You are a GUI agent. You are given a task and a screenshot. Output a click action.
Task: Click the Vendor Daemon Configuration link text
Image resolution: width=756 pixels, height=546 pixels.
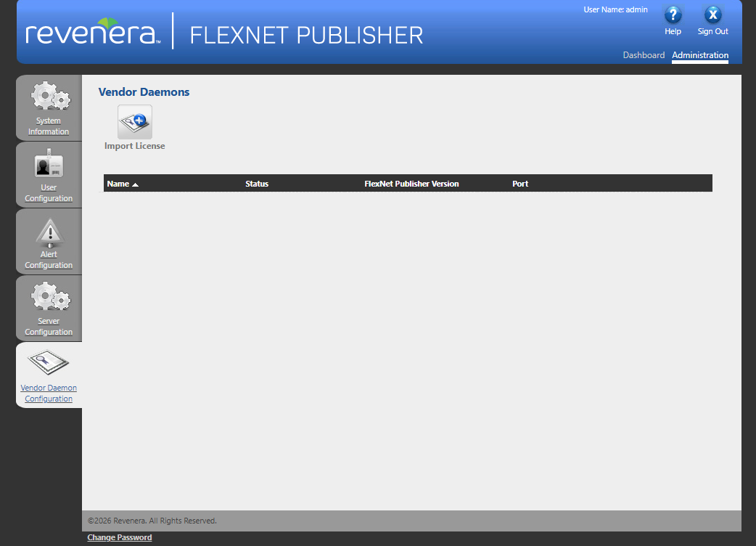[49, 393]
